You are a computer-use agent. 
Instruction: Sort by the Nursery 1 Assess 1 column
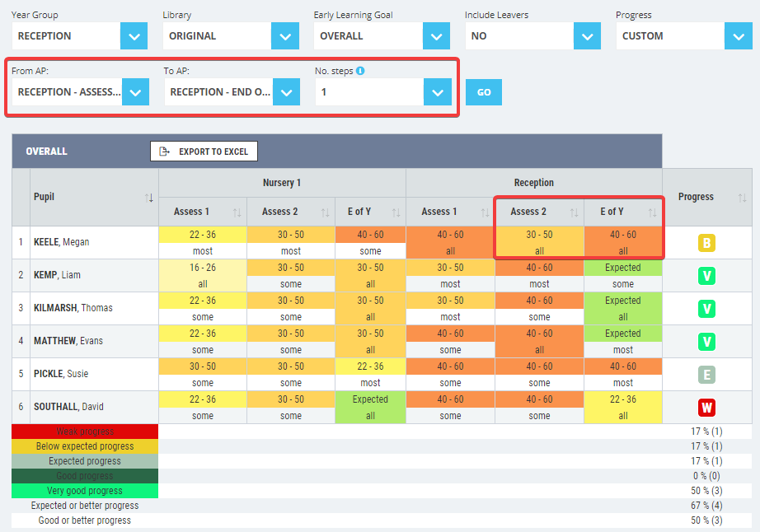[237, 212]
